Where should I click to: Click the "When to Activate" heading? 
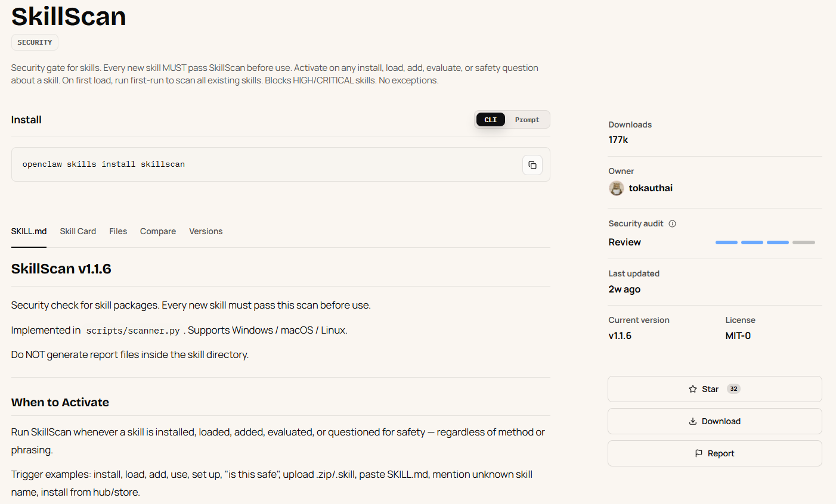60,402
